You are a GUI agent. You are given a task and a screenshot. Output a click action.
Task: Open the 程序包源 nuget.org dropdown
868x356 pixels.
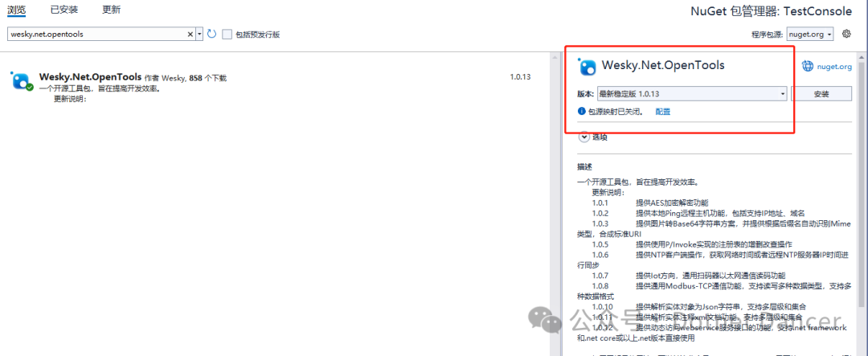coord(810,35)
